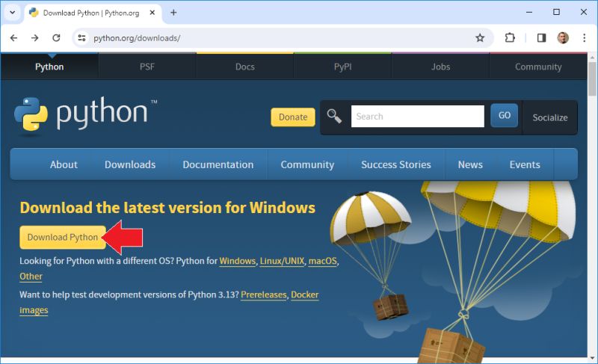Open the Chrome profile avatar
This screenshot has width=598, height=364.
[x=563, y=37]
